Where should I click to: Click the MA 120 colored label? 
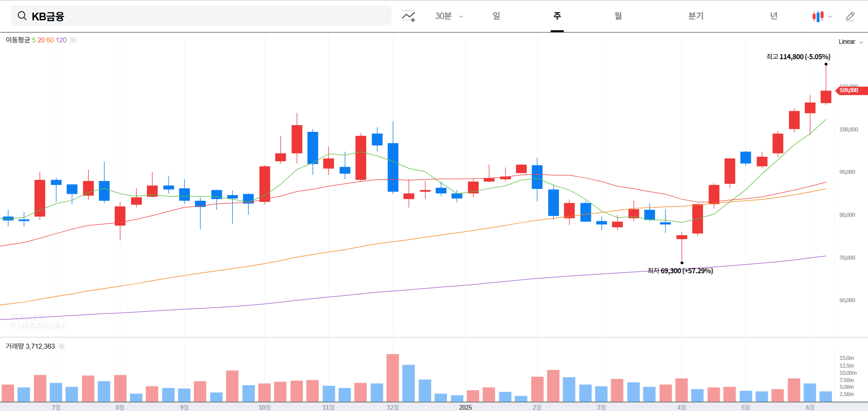(61, 40)
